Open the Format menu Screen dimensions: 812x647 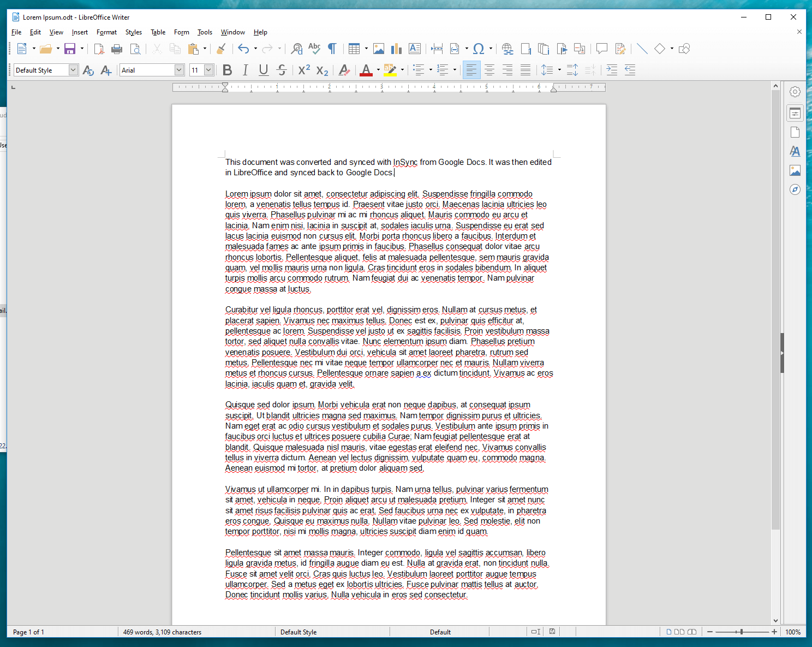106,32
